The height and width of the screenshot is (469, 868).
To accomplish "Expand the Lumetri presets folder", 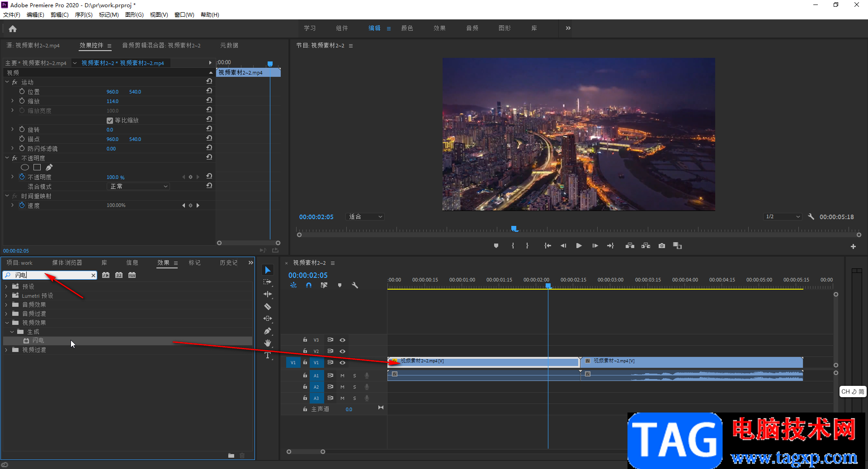I will click(6, 295).
